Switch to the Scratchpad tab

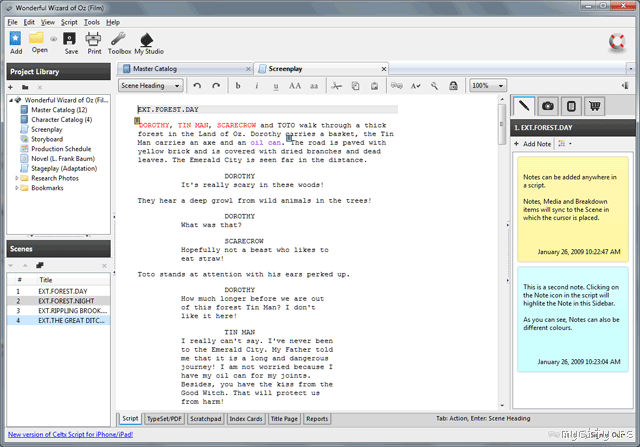point(205,419)
